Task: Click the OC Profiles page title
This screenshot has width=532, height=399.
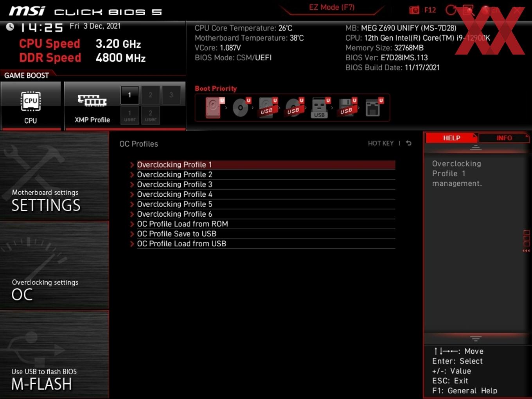Action: (x=138, y=144)
